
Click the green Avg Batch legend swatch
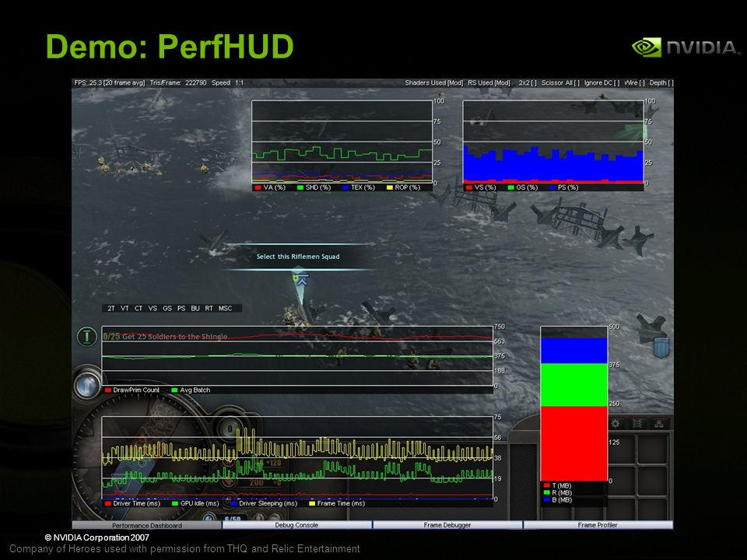(x=174, y=390)
